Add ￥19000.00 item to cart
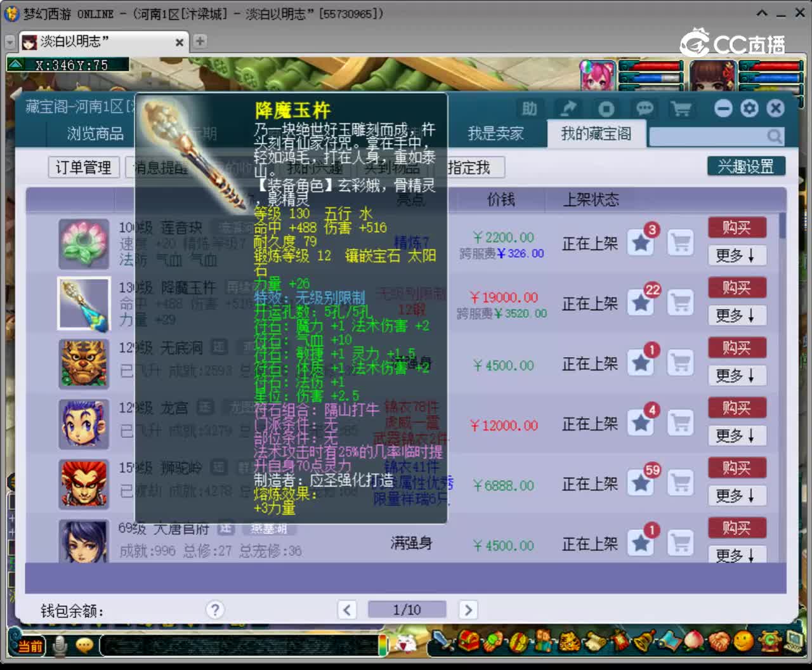Viewport: 812px width, 670px height. click(x=681, y=303)
